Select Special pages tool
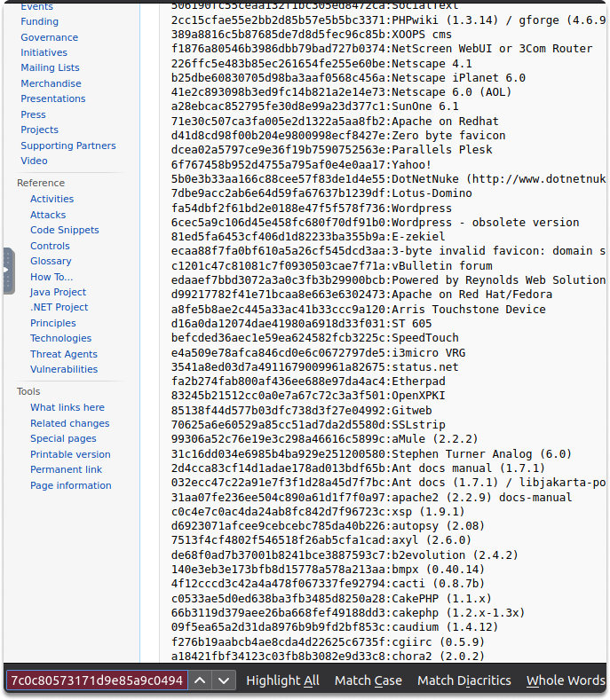The image size is (610, 700). (x=63, y=439)
